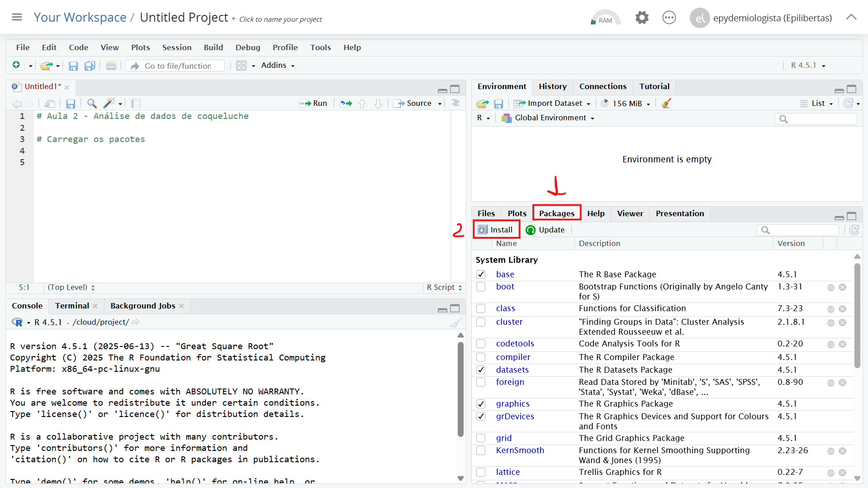Uncheck the datasets package checkbox

coord(481,370)
